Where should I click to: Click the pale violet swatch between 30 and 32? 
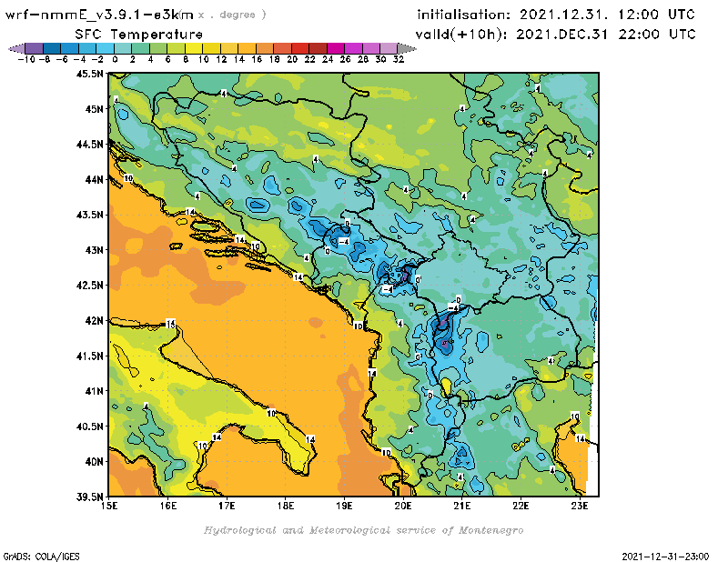click(389, 48)
